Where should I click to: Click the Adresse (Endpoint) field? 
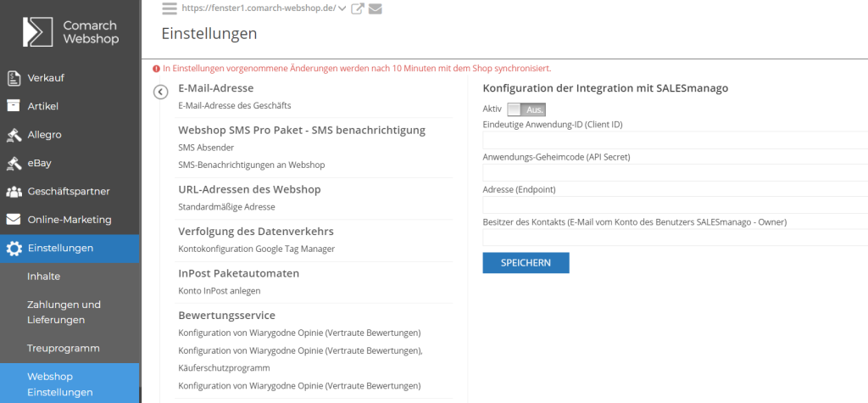click(x=675, y=205)
